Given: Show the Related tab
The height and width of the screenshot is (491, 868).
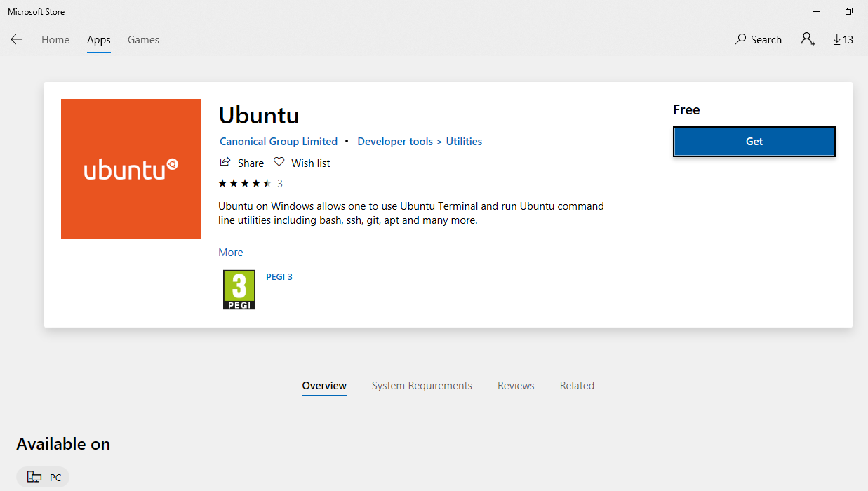Looking at the screenshot, I should point(577,386).
